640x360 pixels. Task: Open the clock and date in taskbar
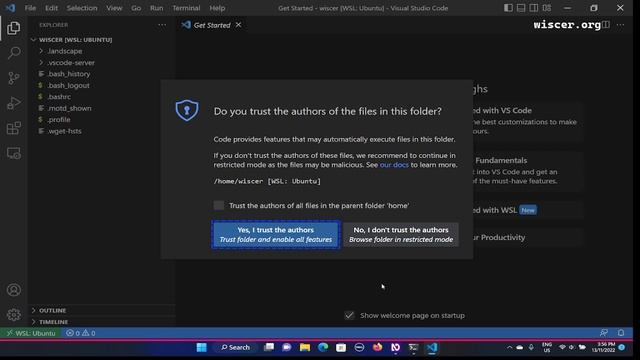point(603,347)
